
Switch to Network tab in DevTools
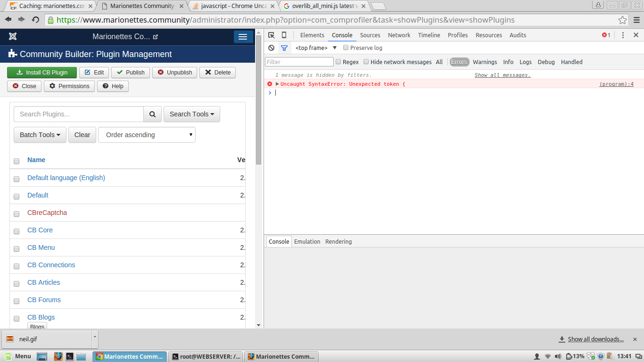[x=399, y=35]
